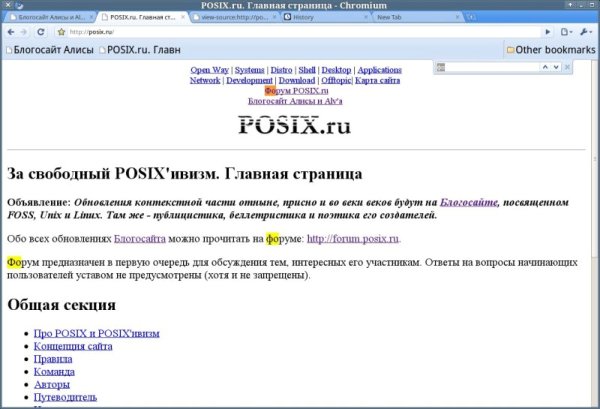
Task: Open the Applications link
Action: [x=380, y=70]
